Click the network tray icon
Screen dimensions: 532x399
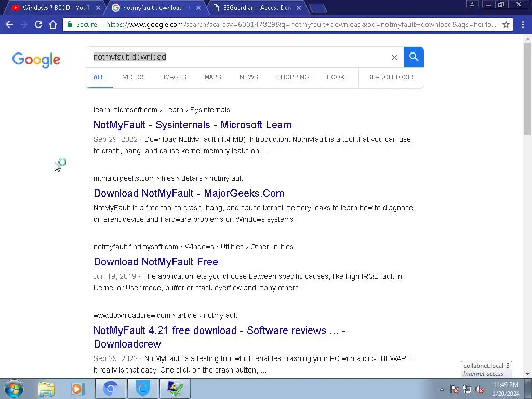pos(467,389)
